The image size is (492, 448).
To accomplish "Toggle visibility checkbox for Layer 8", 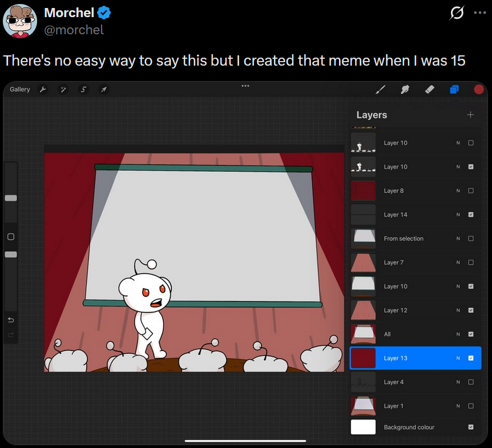I will click(x=471, y=191).
